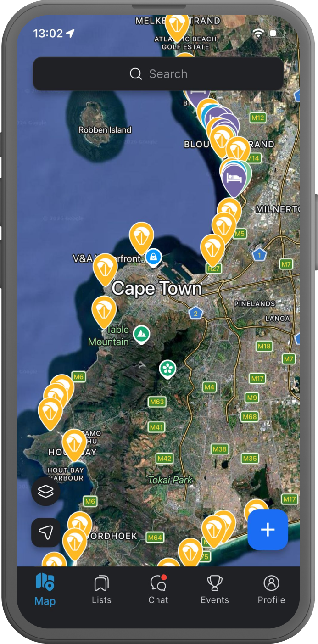The image size is (318, 644).
Task: Tap the kite pin near Hout Bay
Action: click(x=74, y=443)
